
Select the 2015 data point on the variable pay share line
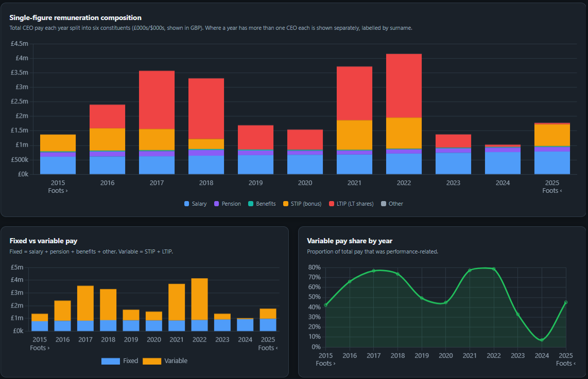coord(325,305)
